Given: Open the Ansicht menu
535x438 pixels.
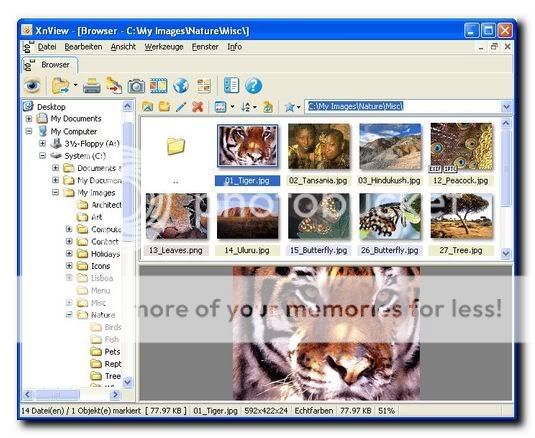Looking at the screenshot, I should tap(123, 47).
